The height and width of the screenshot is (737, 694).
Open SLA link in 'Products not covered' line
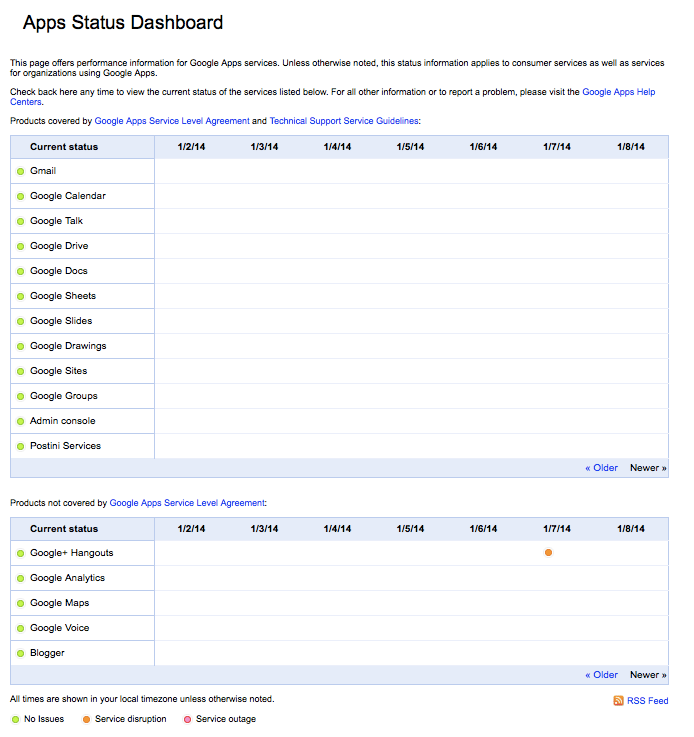187,503
